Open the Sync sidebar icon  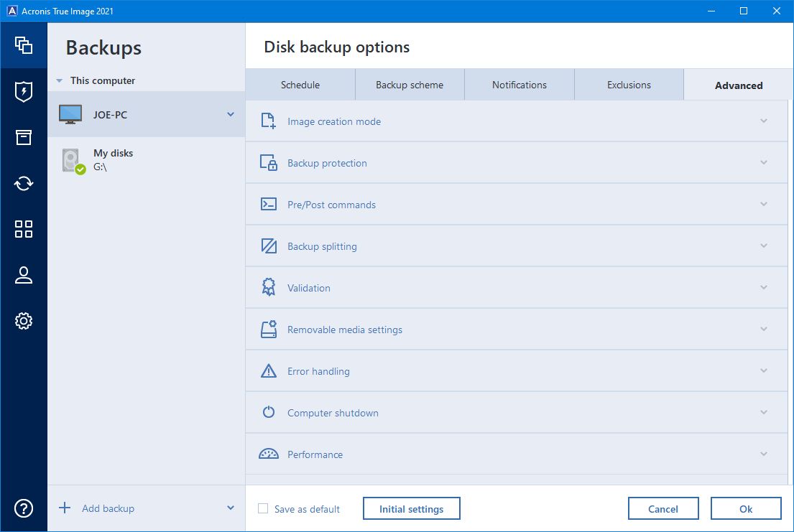pyautogui.click(x=23, y=183)
